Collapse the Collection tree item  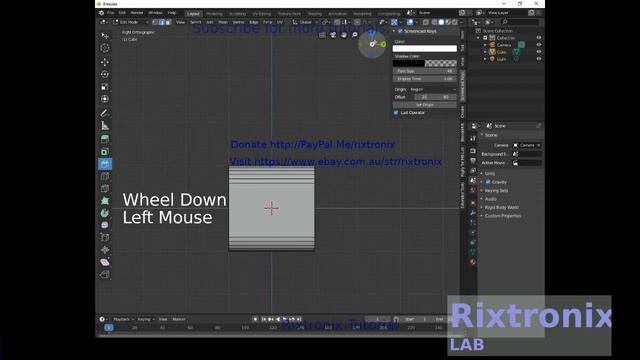479,38
